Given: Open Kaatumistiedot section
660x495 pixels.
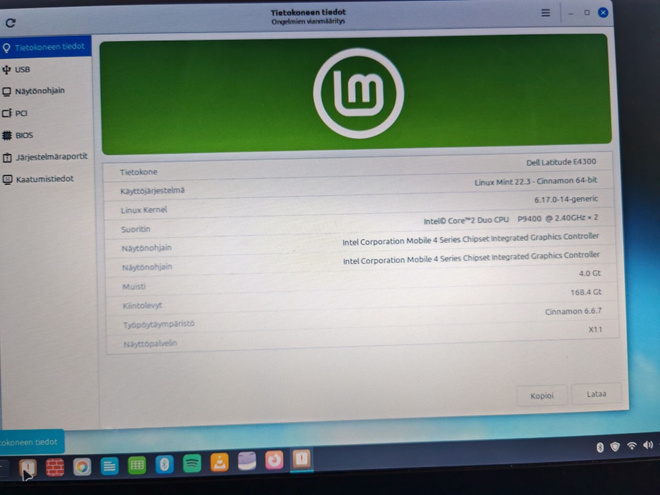Looking at the screenshot, I should (x=45, y=179).
